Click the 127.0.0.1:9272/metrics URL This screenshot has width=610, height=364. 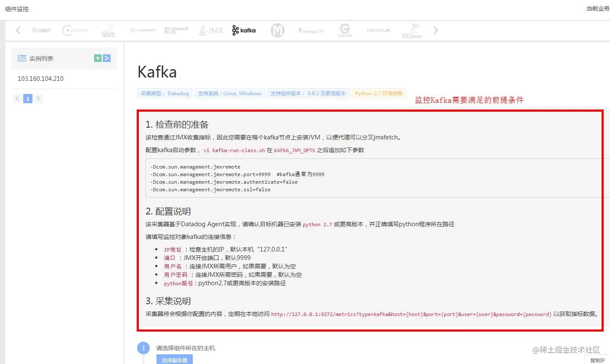(411, 314)
